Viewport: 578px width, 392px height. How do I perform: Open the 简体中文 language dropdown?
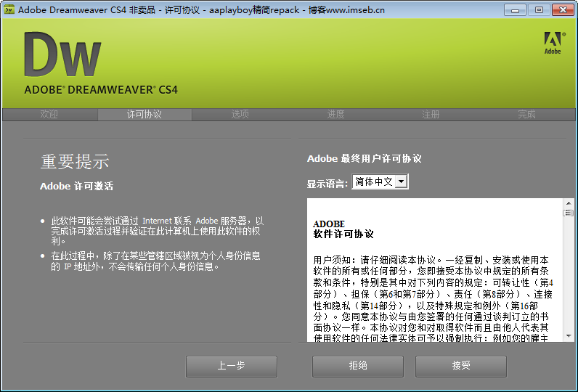pyautogui.click(x=380, y=181)
